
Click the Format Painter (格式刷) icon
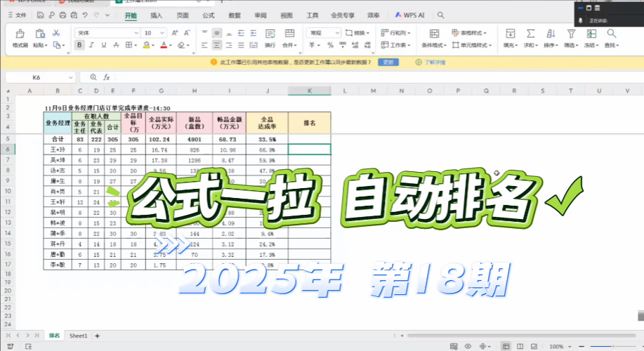pos(20,34)
